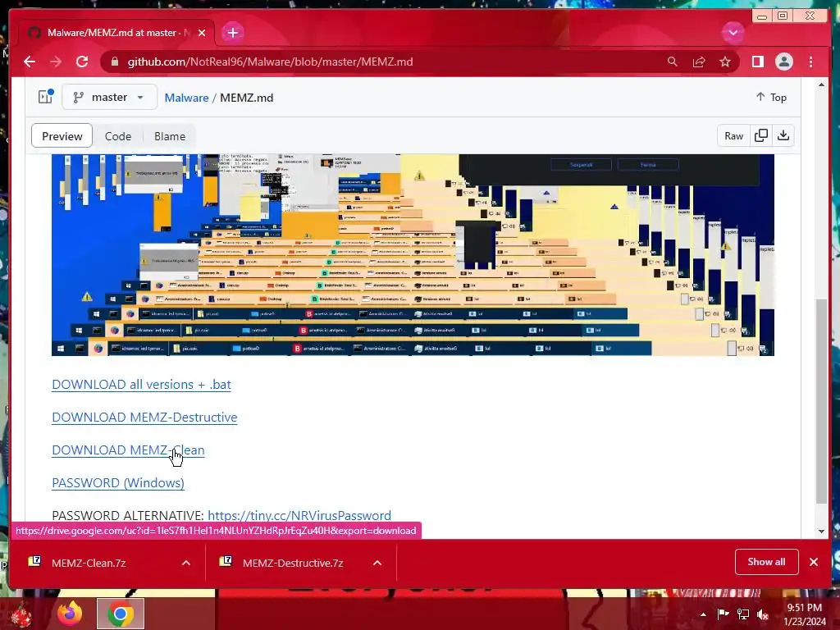Jump to Top of file
The width and height of the screenshot is (840, 630).
pyautogui.click(x=771, y=97)
